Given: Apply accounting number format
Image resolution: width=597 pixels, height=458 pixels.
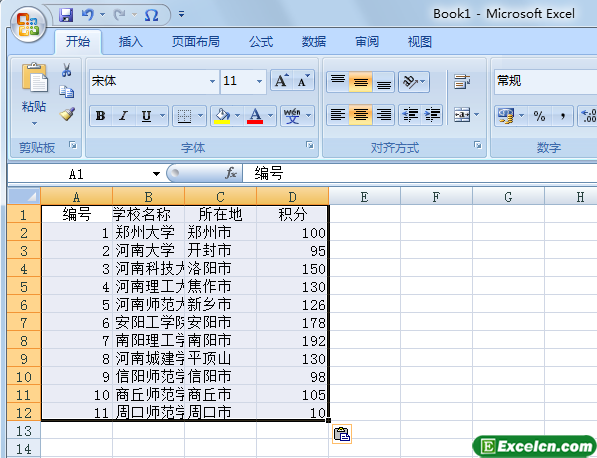Looking at the screenshot, I should 506,116.
